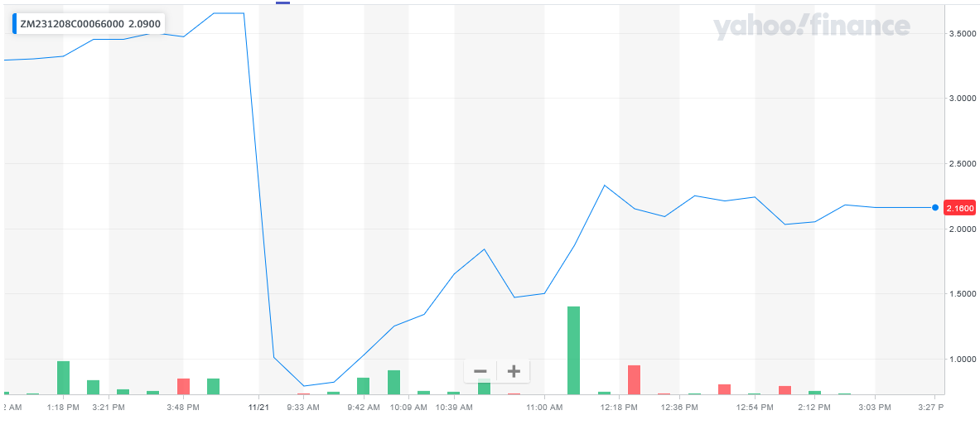Click the blue dot at line end
Image resolution: width=980 pixels, height=425 pixels.
(935, 207)
